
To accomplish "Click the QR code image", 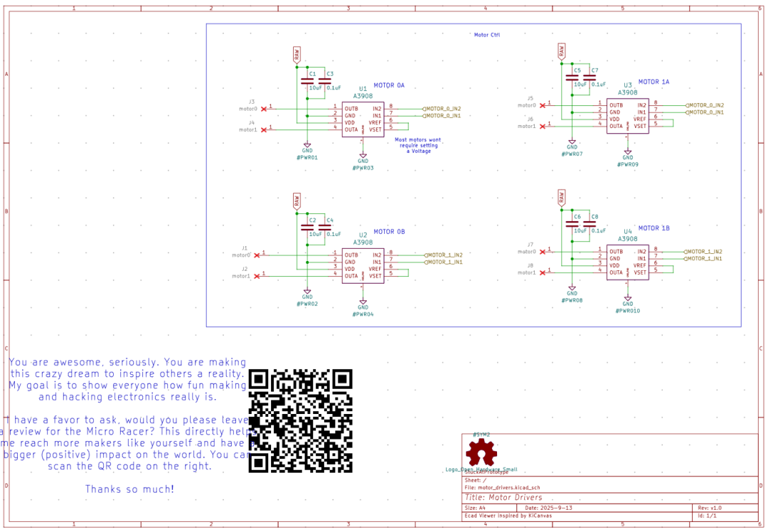I will coord(301,421).
